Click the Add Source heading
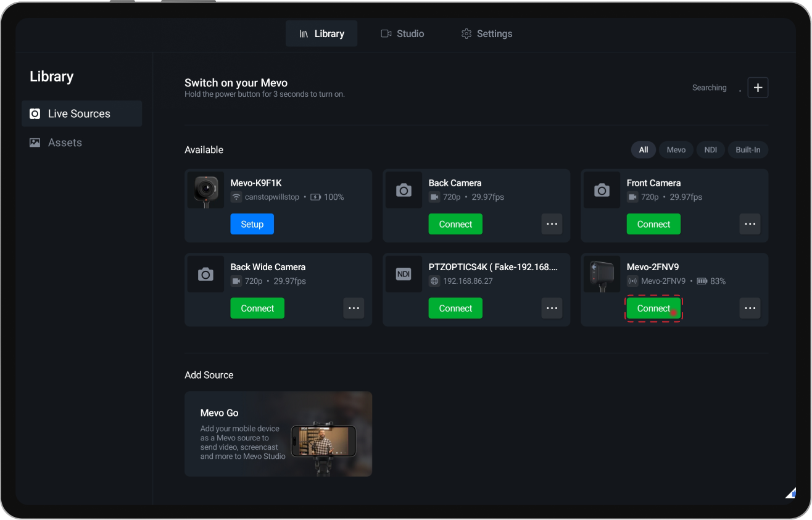 pos(209,375)
